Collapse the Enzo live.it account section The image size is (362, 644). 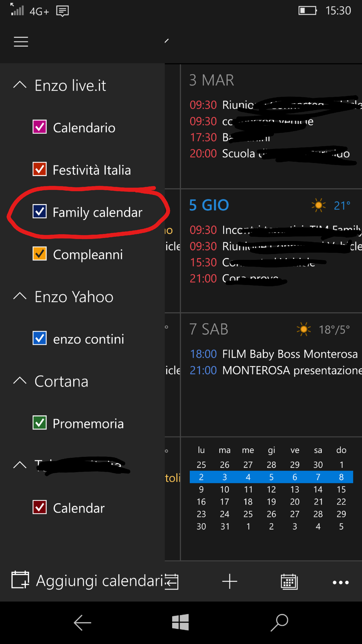[20, 85]
